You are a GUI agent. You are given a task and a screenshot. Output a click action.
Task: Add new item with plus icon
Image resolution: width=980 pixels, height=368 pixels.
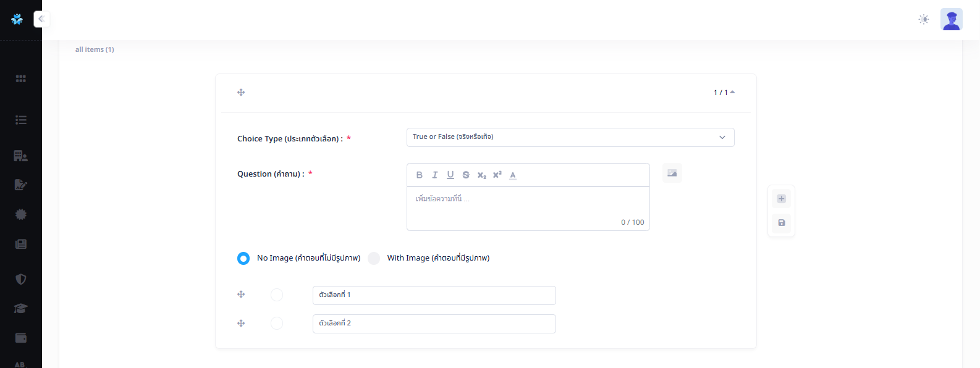781,199
